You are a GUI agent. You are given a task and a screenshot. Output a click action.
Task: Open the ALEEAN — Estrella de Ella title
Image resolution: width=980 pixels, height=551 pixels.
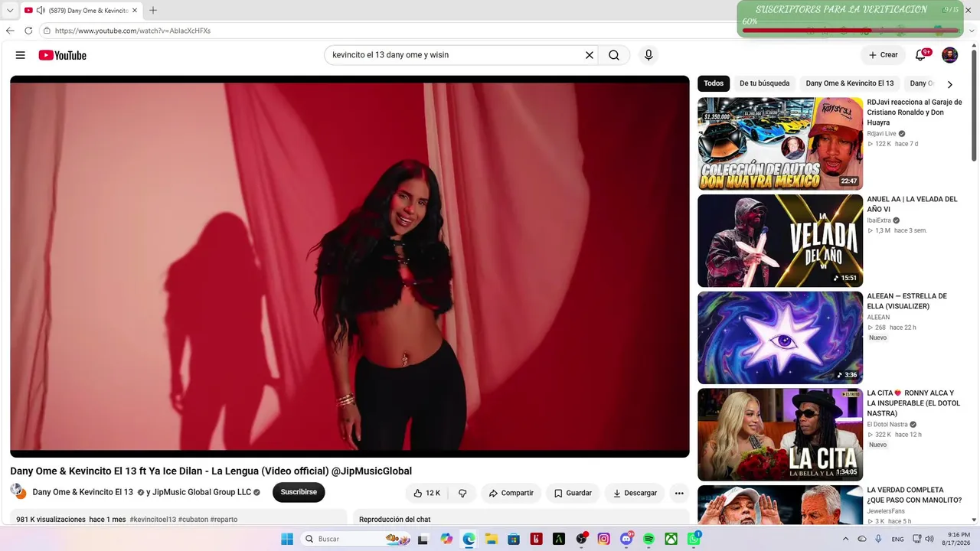(906, 301)
